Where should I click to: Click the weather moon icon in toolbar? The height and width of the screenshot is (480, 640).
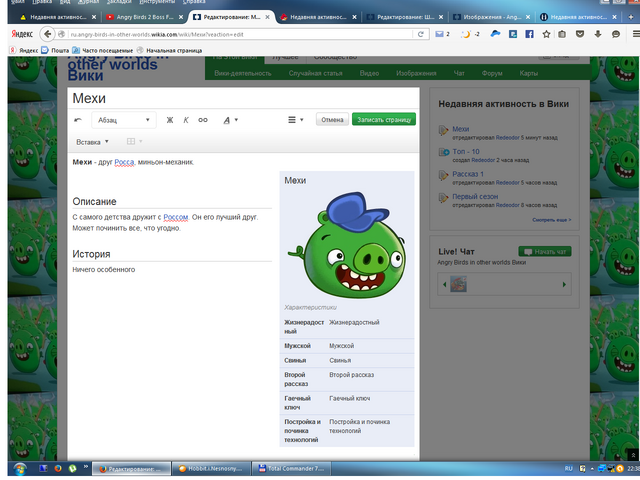(466, 34)
